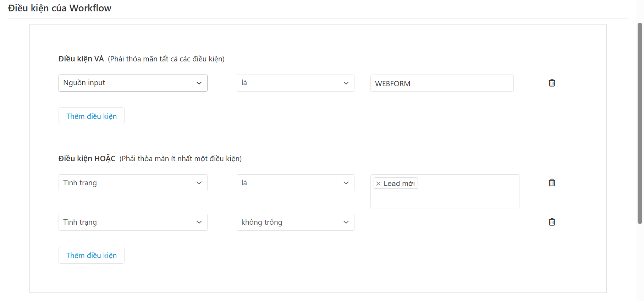Click the chevron arrow in Nguồn input
The height and width of the screenshot is (301, 644).
pyautogui.click(x=199, y=83)
